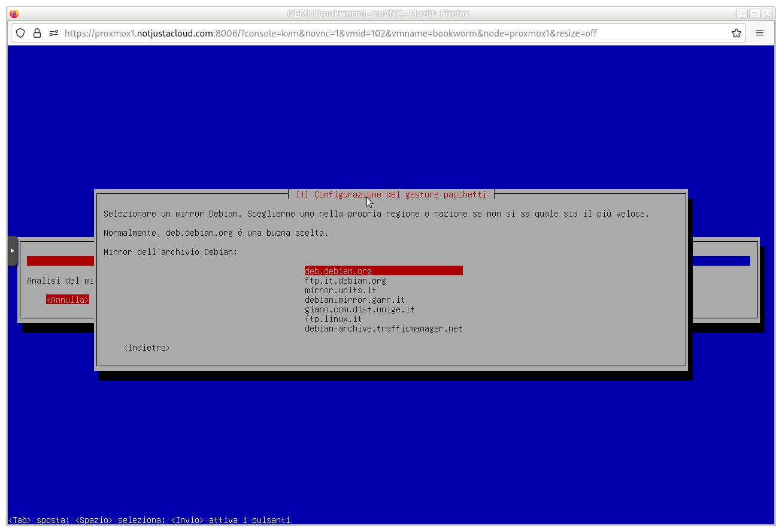The width and height of the screenshot is (782, 532).
Task: Show tracking protection shield info
Action: (x=20, y=33)
